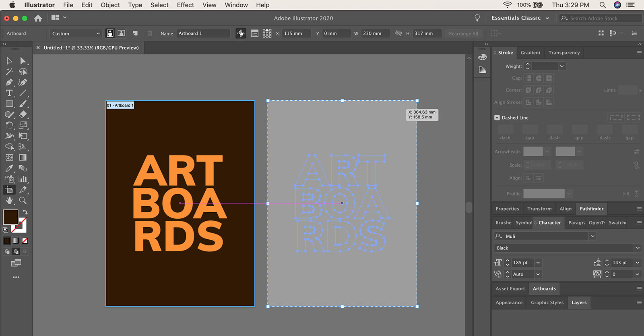Open the Essentials Classic workspace switcher
Viewport: 644px width, 336px height.
coord(520,18)
